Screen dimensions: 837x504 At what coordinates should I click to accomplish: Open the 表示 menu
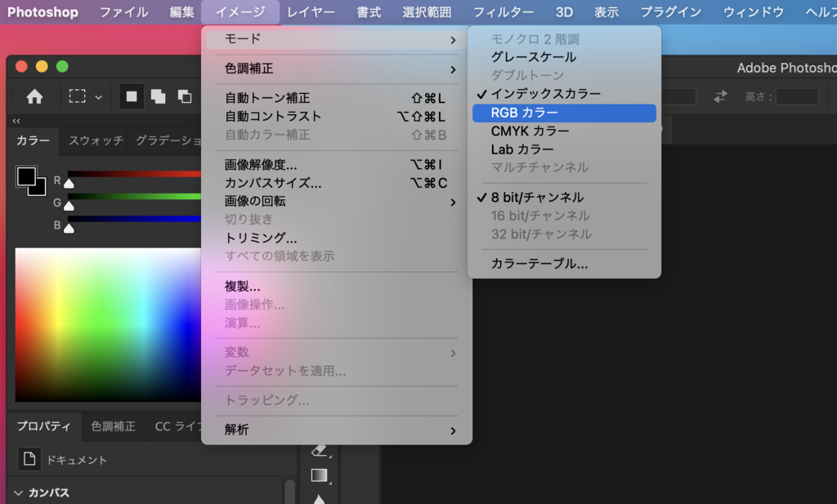[606, 11]
